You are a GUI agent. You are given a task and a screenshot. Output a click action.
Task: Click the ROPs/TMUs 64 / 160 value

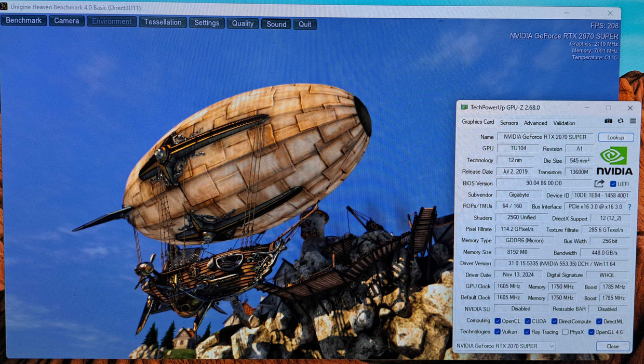[512, 206]
